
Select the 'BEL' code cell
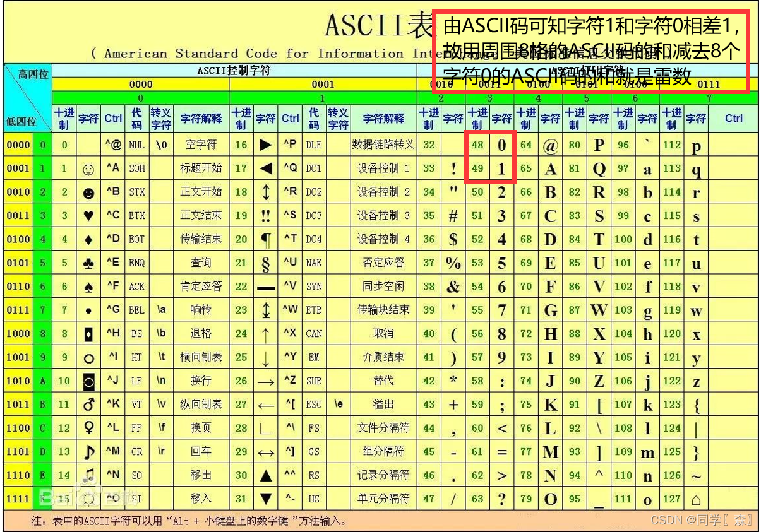tap(137, 310)
